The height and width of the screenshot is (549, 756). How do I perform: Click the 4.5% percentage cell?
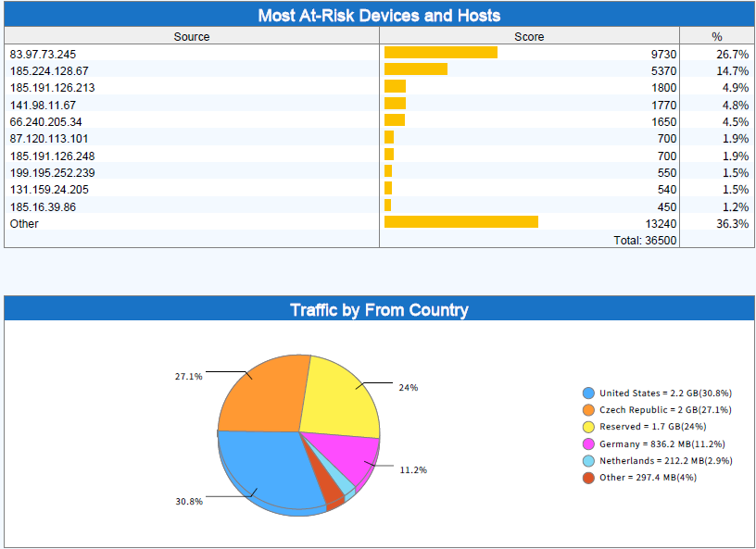pyautogui.click(x=736, y=122)
